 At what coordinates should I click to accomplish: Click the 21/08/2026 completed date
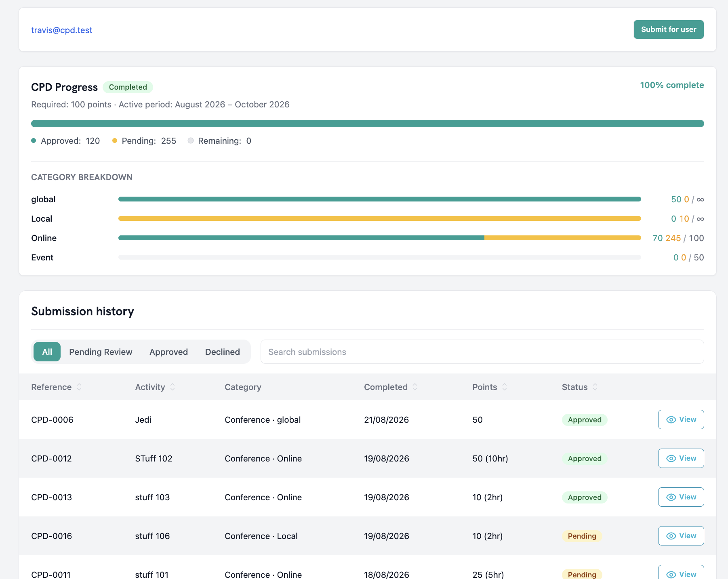point(386,420)
